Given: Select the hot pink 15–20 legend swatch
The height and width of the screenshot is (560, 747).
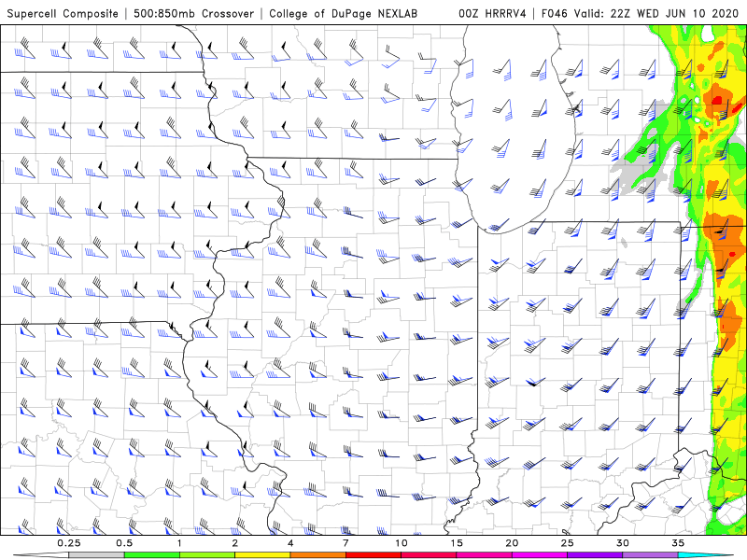Looking at the screenshot, I should [484, 555].
